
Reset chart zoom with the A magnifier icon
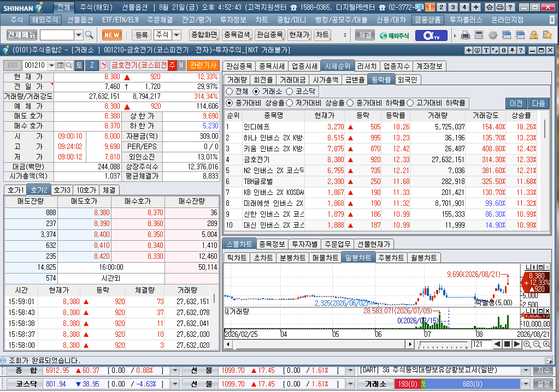coord(546,345)
